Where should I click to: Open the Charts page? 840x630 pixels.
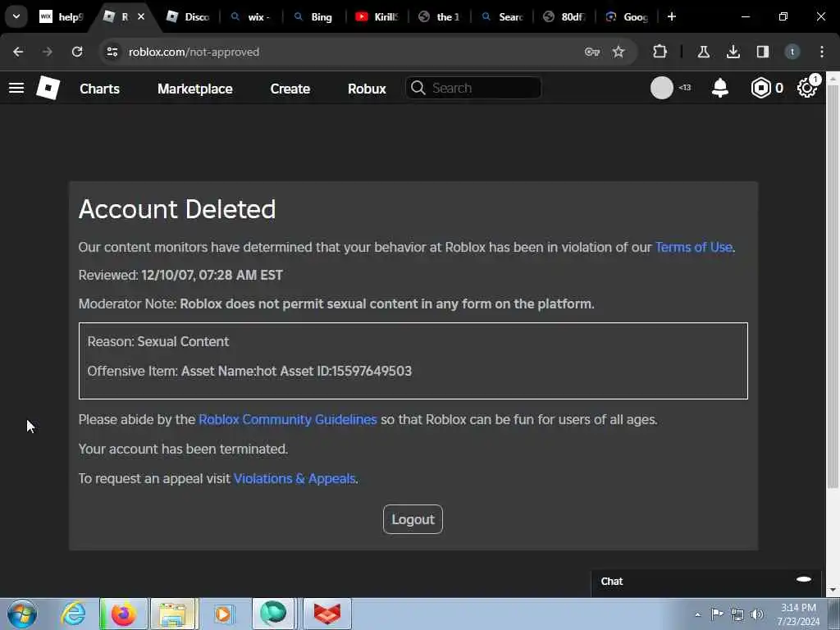(x=99, y=89)
